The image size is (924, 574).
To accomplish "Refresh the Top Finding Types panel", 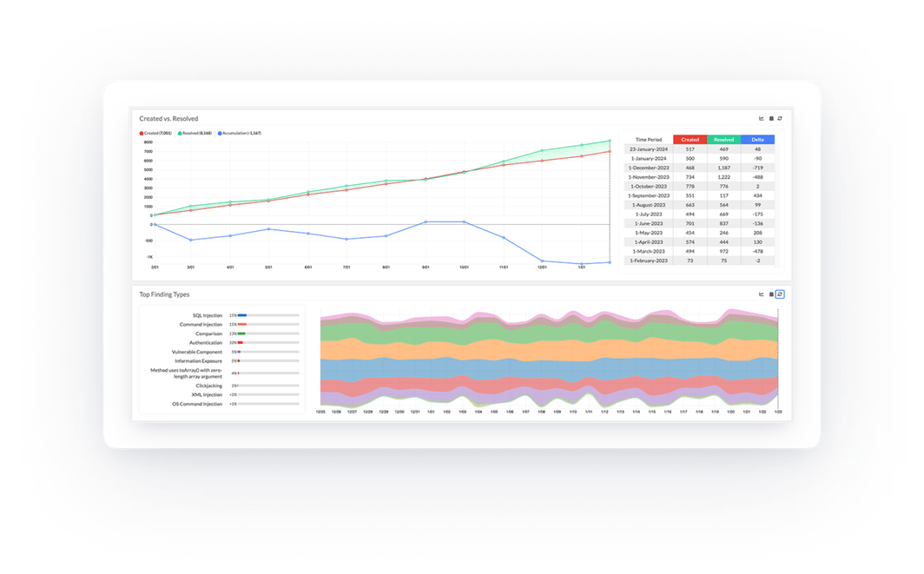I will point(780,294).
